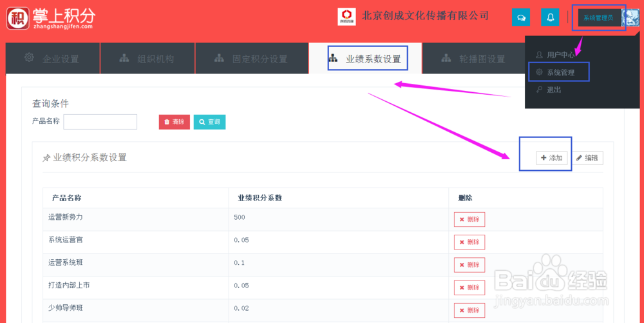The width and height of the screenshot is (644, 323).
Task: Delete the 少帅导师班 row
Action: pos(469,310)
